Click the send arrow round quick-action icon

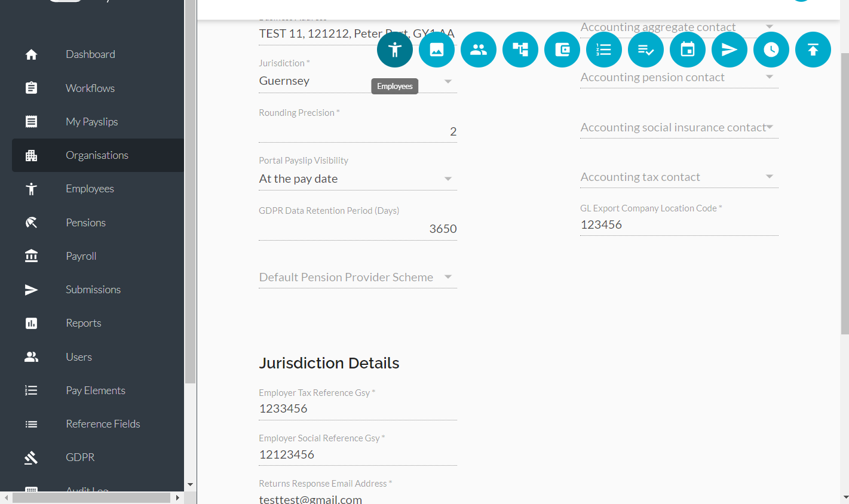tap(730, 50)
